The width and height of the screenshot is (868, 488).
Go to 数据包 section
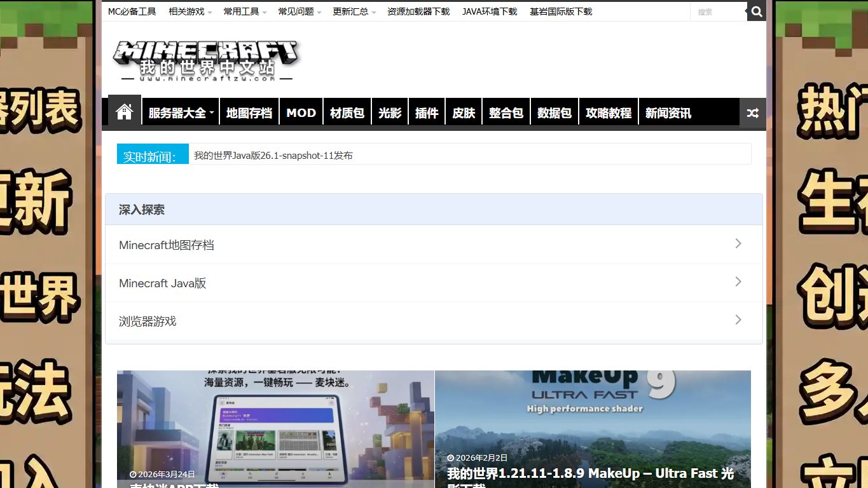(x=555, y=113)
